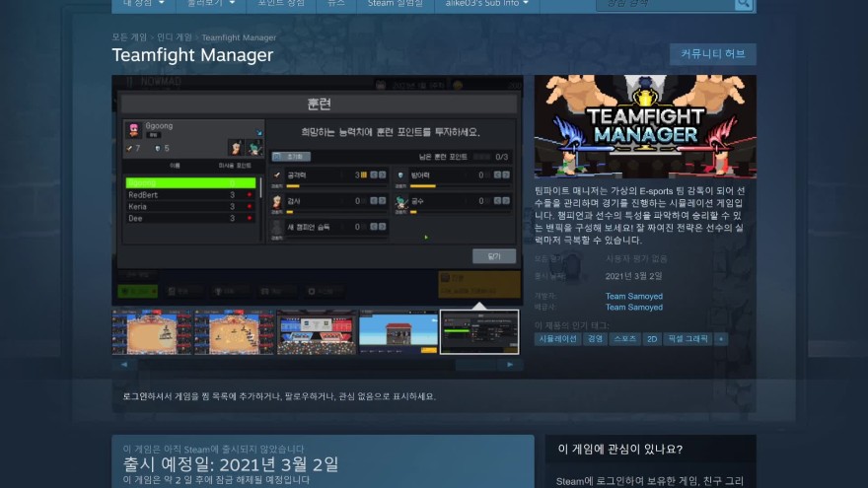Screen dimensions: 868x488
Task: Click thumbnail strip left scroll arrow
Action: (124, 365)
